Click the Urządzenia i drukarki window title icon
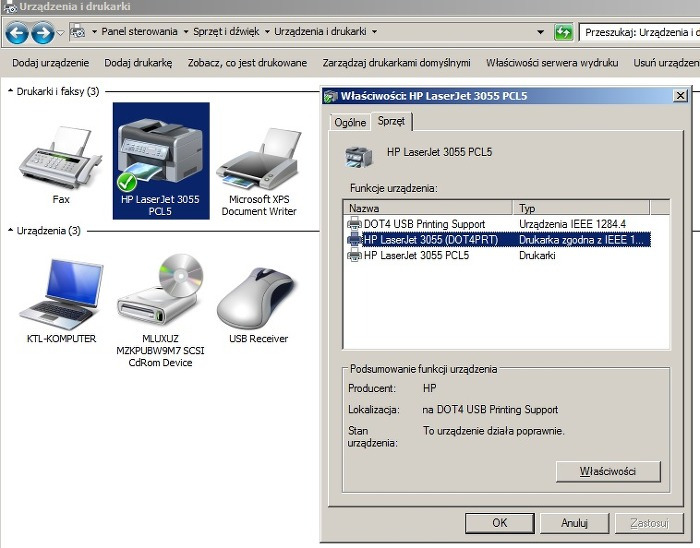 (x=10, y=7)
